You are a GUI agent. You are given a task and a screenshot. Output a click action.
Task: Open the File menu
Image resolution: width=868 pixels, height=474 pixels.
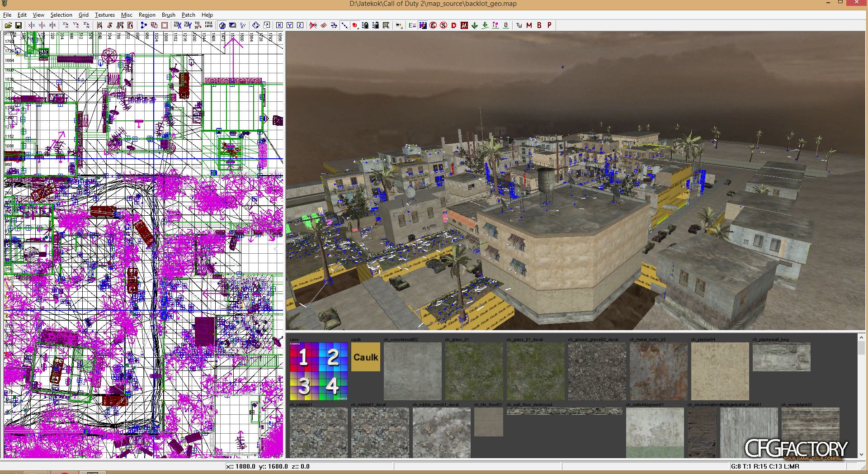[7, 15]
